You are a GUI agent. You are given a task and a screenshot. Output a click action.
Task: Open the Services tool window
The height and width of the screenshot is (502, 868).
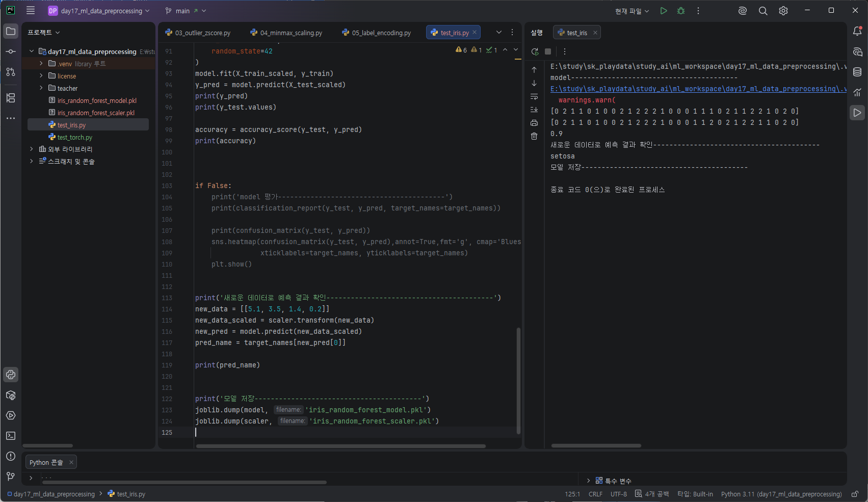point(11,415)
